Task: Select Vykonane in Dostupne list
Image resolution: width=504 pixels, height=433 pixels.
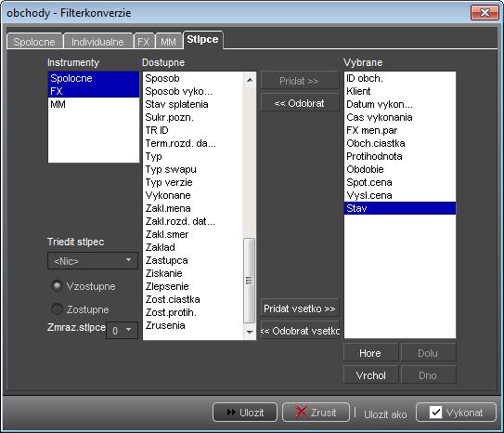Action: click(x=193, y=195)
